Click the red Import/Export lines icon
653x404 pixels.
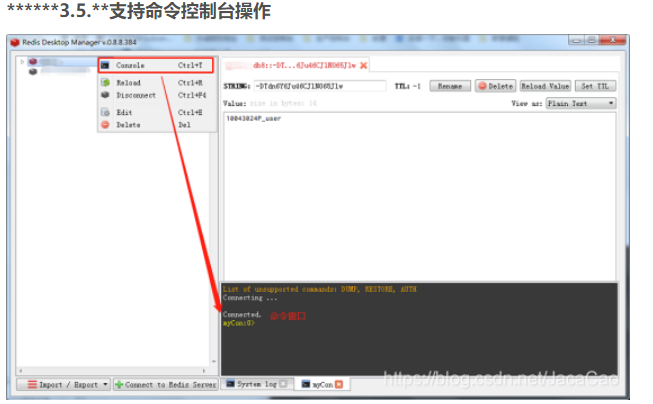click(32, 384)
